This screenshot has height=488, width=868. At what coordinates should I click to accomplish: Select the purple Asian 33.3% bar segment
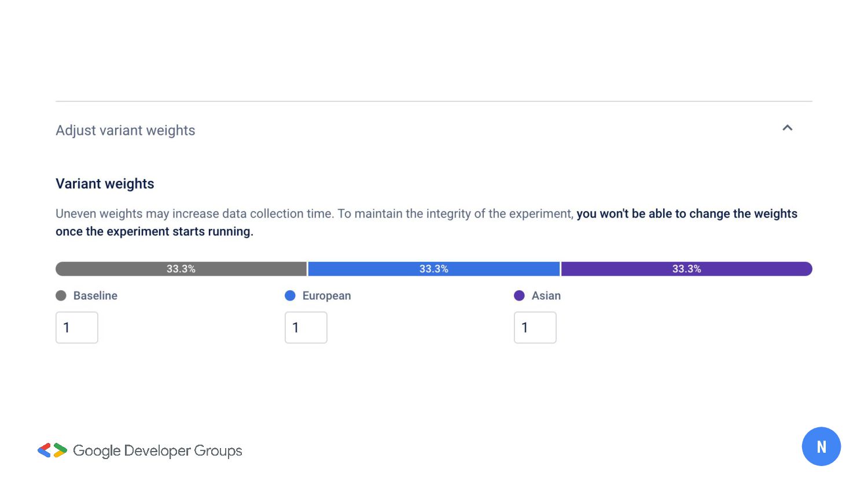coord(686,269)
